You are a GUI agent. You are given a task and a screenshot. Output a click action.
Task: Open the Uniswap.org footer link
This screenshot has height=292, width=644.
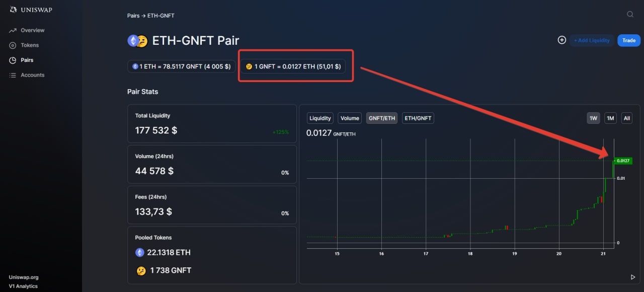point(24,277)
